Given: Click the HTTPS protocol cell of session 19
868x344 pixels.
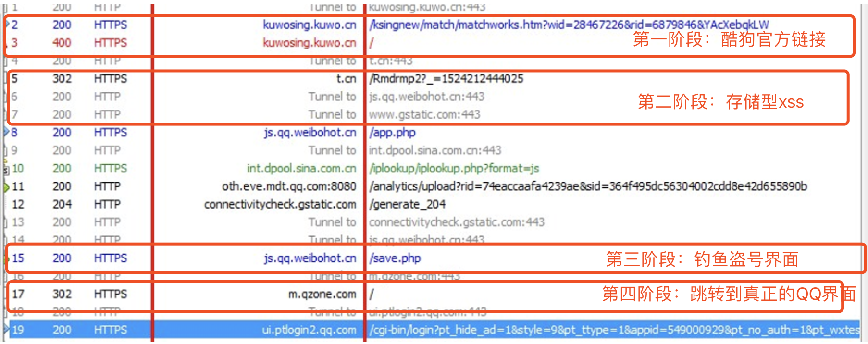Looking at the screenshot, I should [x=111, y=330].
